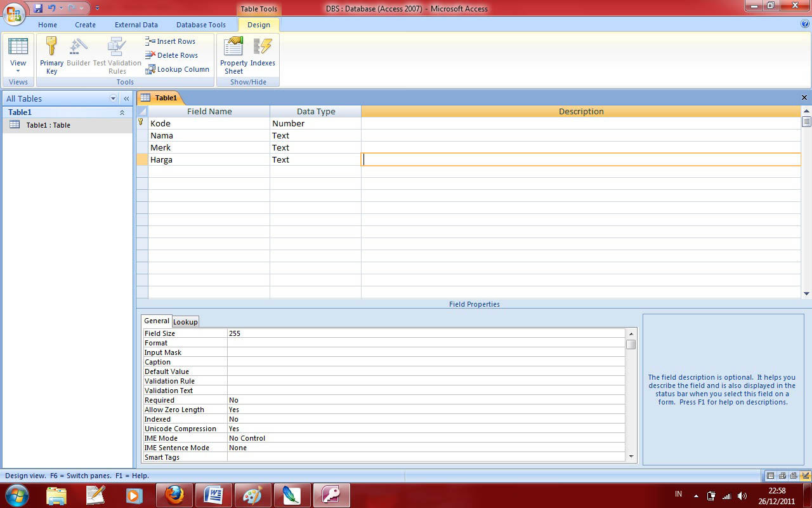Run Test Validation Rules

(x=117, y=56)
